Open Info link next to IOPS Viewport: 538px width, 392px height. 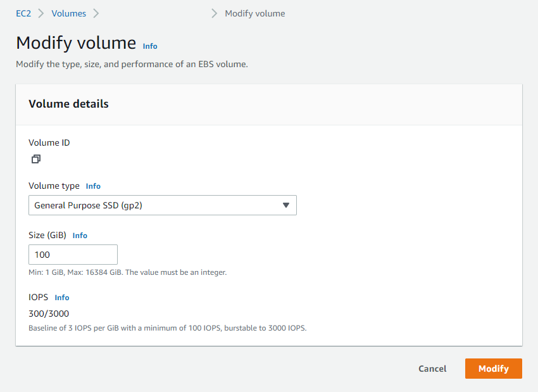click(62, 298)
